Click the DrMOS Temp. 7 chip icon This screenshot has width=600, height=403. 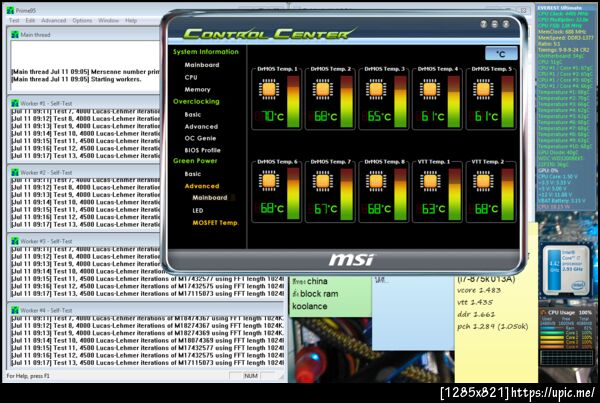pos(323,181)
